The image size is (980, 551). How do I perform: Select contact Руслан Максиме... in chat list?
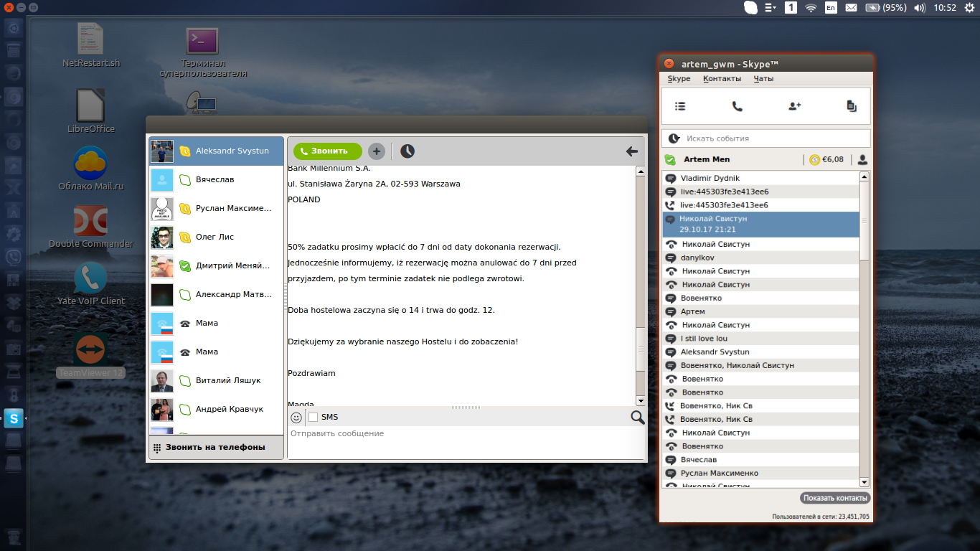coord(216,208)
